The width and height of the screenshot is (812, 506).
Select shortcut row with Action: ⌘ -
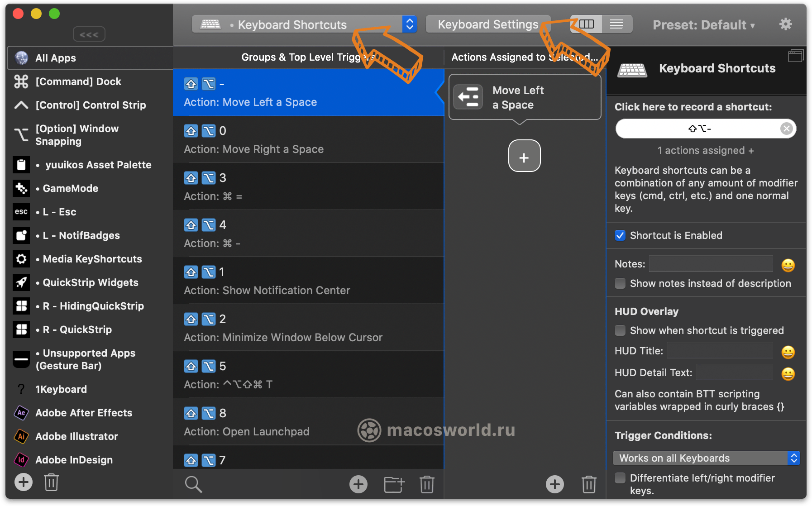point(308,234)
